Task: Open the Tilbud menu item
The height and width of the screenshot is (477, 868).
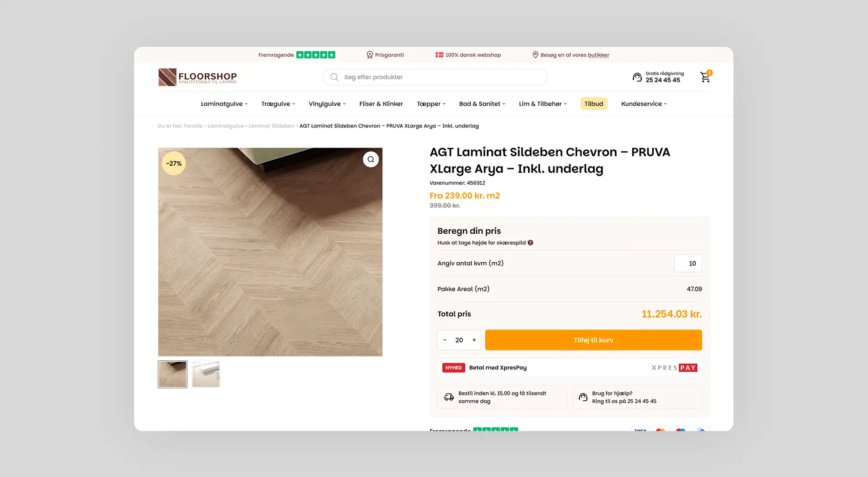Action: tap(593, 104)
